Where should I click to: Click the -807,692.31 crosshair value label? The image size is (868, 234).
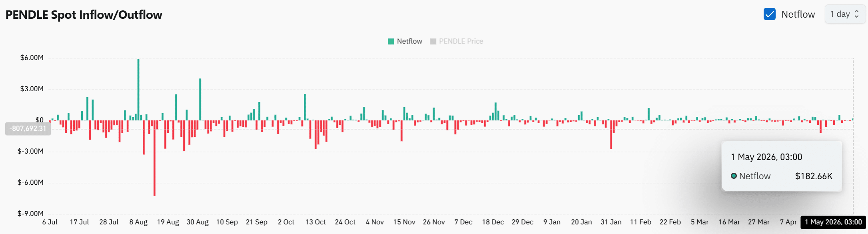click(x=28, y=129)
